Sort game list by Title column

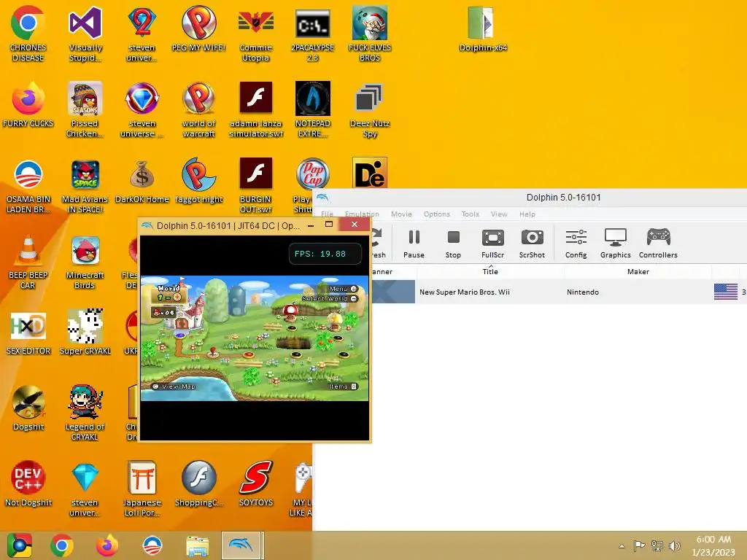(x=490, y=271)
